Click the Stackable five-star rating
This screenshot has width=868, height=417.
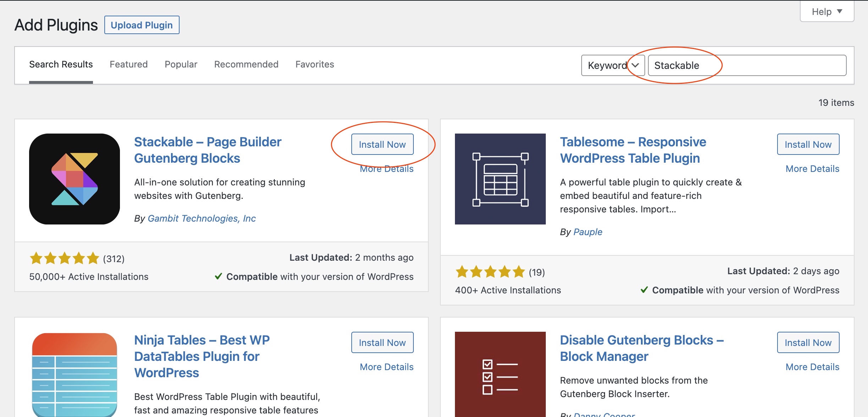(64, 258)
